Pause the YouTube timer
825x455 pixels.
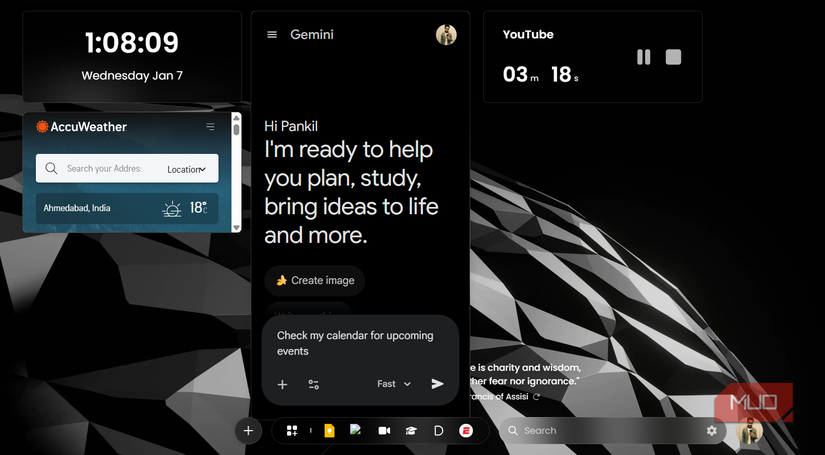pyautogui.click(x=643, y=57)
